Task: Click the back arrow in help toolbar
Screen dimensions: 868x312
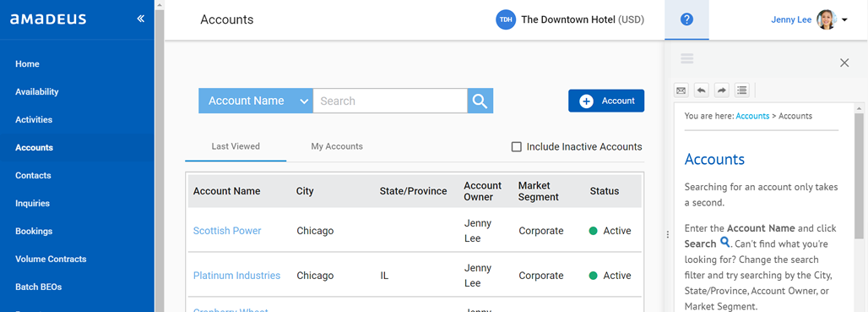Action: coord(702,90)
